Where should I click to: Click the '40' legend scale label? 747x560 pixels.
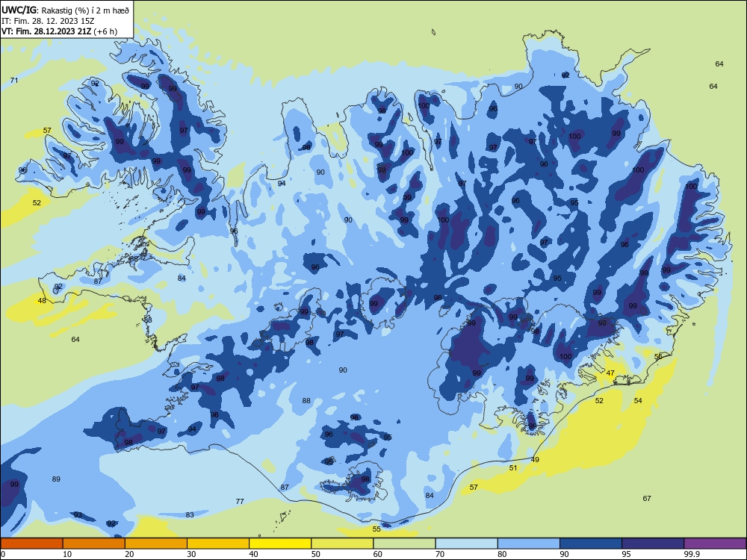[253, 554]
